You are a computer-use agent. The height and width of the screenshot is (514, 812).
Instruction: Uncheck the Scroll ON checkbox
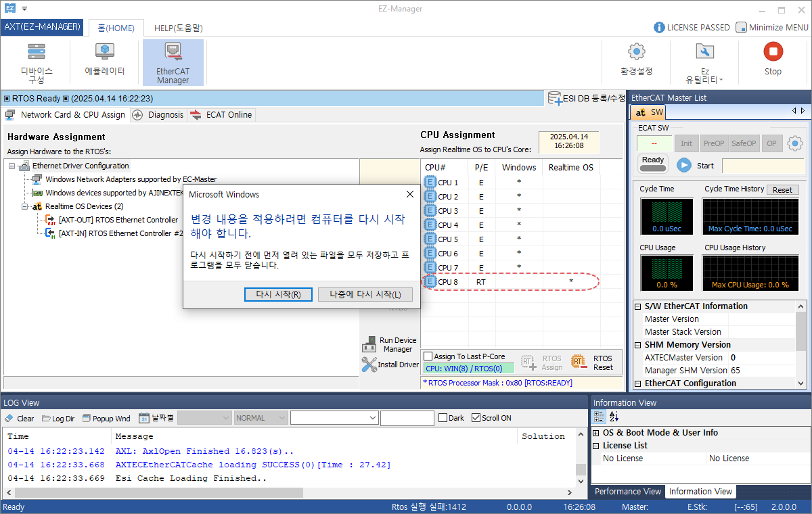click(476, 418)
